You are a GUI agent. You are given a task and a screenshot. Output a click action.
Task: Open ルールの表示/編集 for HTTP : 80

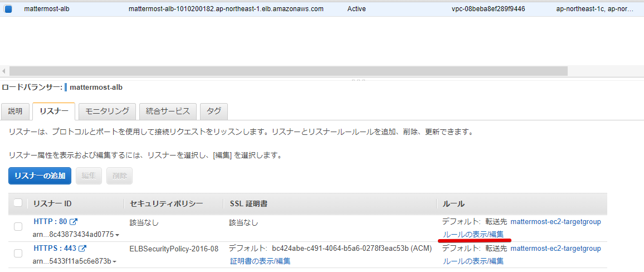click(473, 235)
